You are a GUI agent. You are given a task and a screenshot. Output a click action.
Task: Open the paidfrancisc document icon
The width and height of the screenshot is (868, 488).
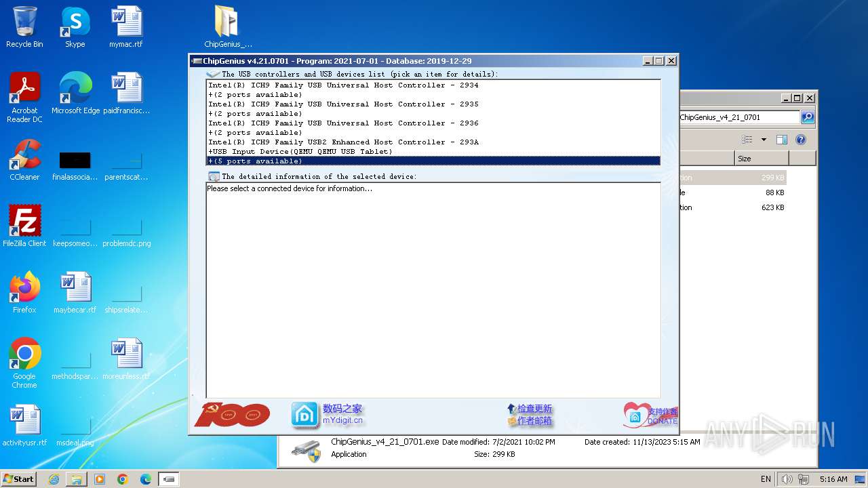point(126,94)
